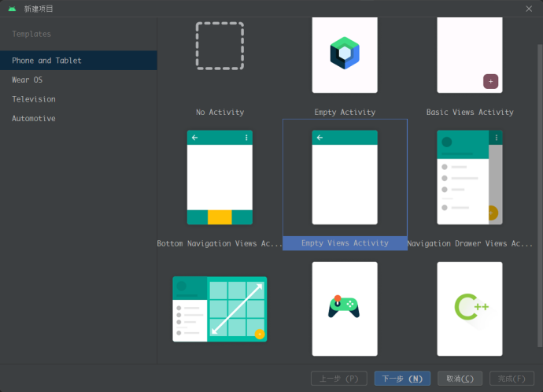Select the No Activity dashed-square template

click(220, 46)
